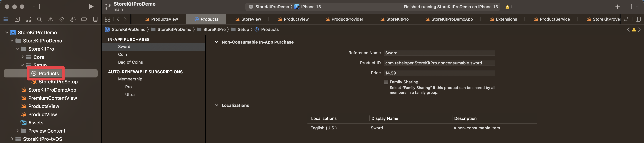Click the branch icon next to main
The image size is (644, 143).
coord(108,7)
